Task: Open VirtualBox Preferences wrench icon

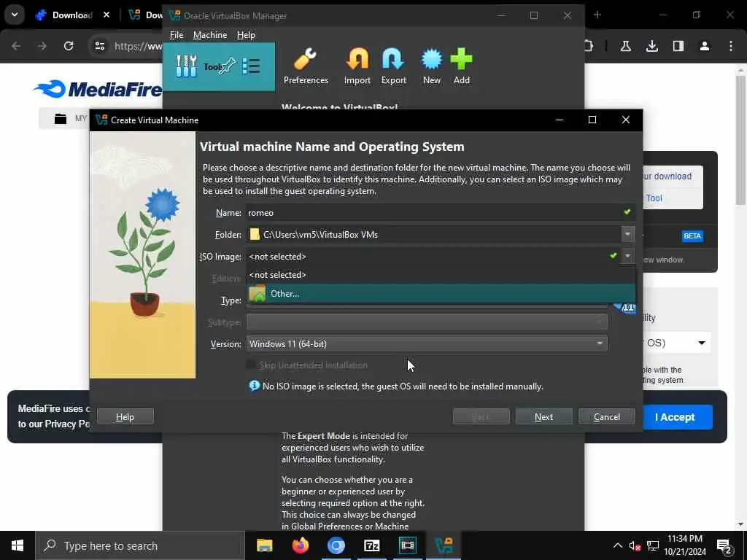Action: pyautogui.click(x=306, y=60)
